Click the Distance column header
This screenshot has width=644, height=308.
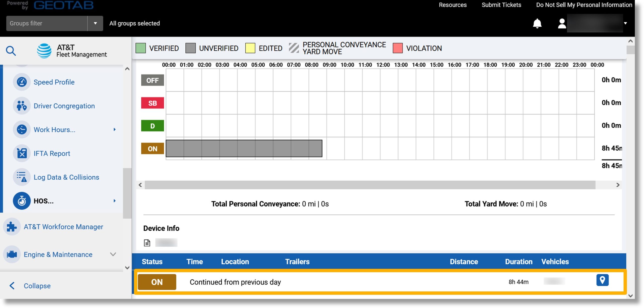pyautogui.click(x=464, y=262)
